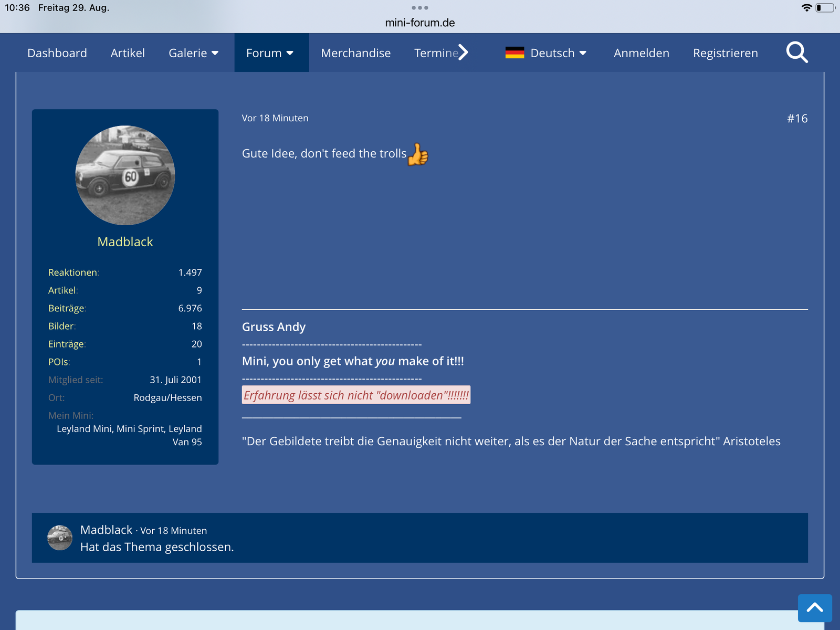Open the search magnifier icon

tap(796, 52)
